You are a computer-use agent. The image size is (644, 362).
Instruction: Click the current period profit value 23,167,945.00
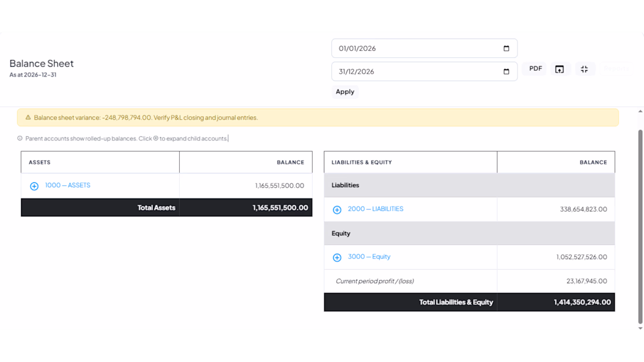coord(587,281)
